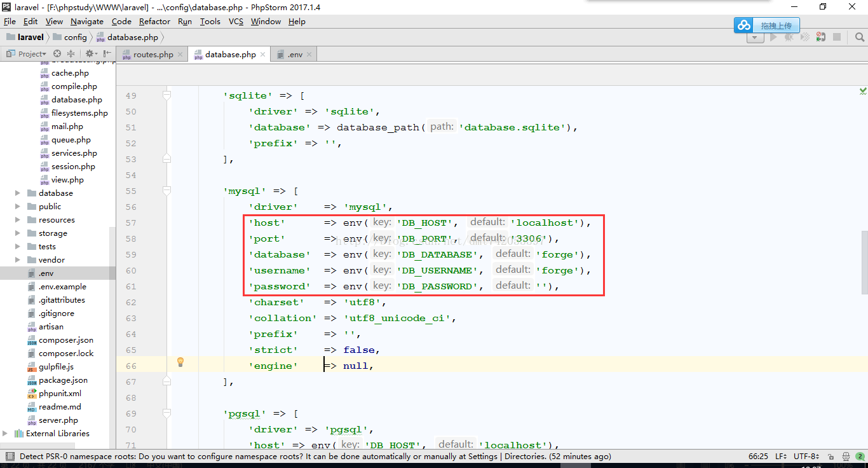Open composer.json in project tree
The width and height of the screenshot is (868, 468).
coord(65,340)
